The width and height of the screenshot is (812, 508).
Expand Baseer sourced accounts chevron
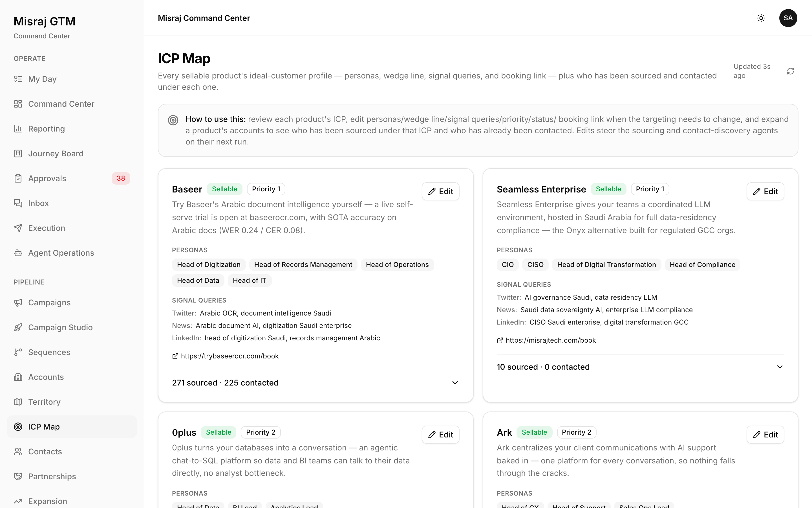(x=455, y=383)
